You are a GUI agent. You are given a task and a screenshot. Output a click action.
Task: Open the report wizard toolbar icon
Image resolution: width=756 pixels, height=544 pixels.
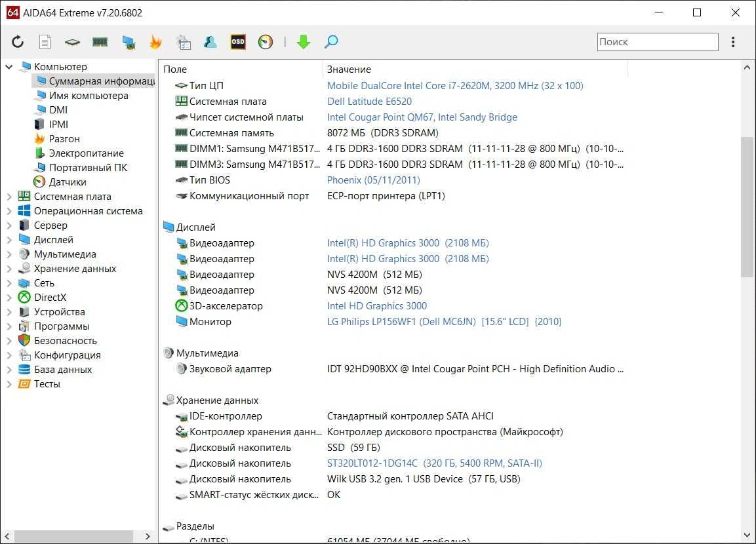pyautogui.click(x=183, y=42)
